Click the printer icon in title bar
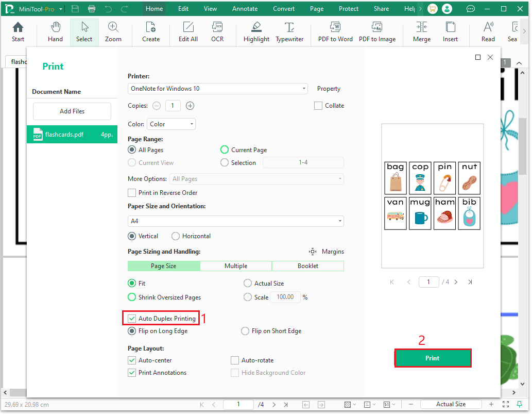The width and height of the screenshot is (532, 415). 92,9
